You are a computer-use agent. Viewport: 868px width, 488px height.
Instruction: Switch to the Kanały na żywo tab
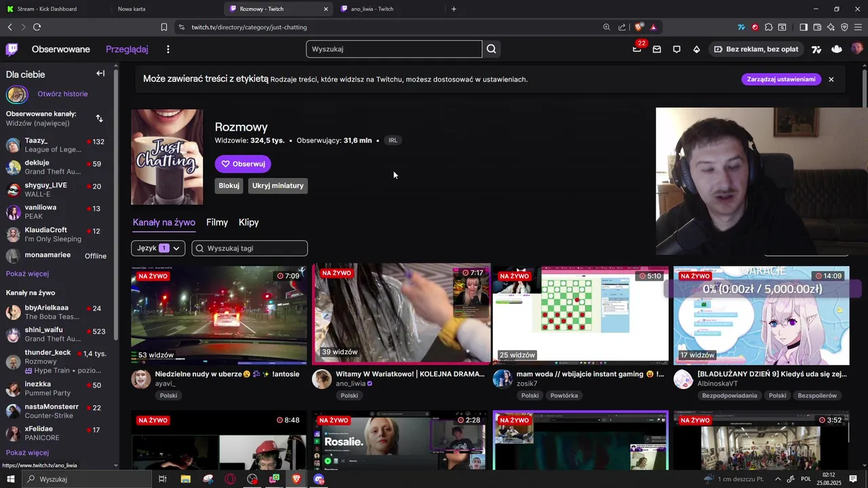(x=164, y=222)
